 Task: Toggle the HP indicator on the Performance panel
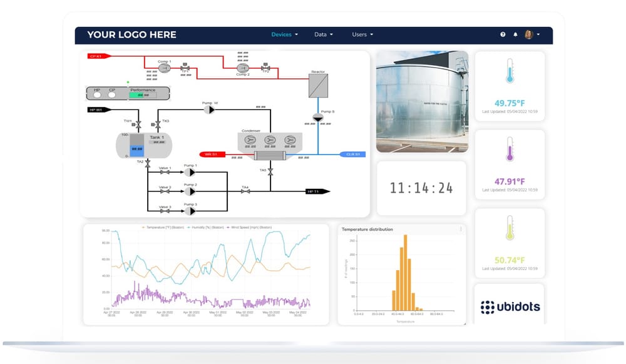[x=97, y=94]
